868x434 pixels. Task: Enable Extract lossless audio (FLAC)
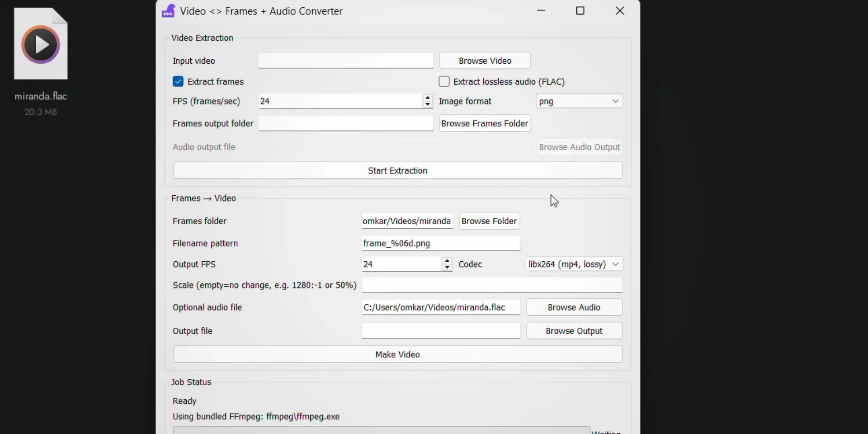(x=444, y=81)
